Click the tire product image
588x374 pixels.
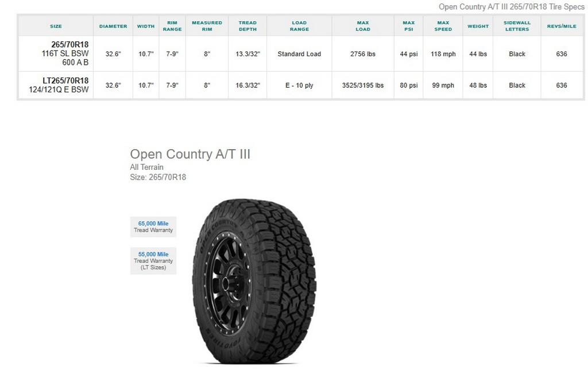click(254, 281)
